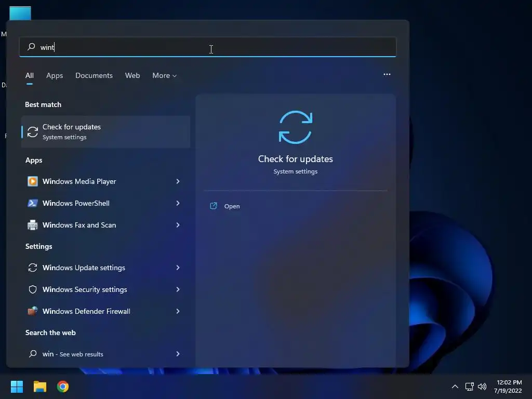The width and height of the screenshot is (532, 399).
Task: Open Windows Defender Firewall result
Action: [x=105, y=311]
